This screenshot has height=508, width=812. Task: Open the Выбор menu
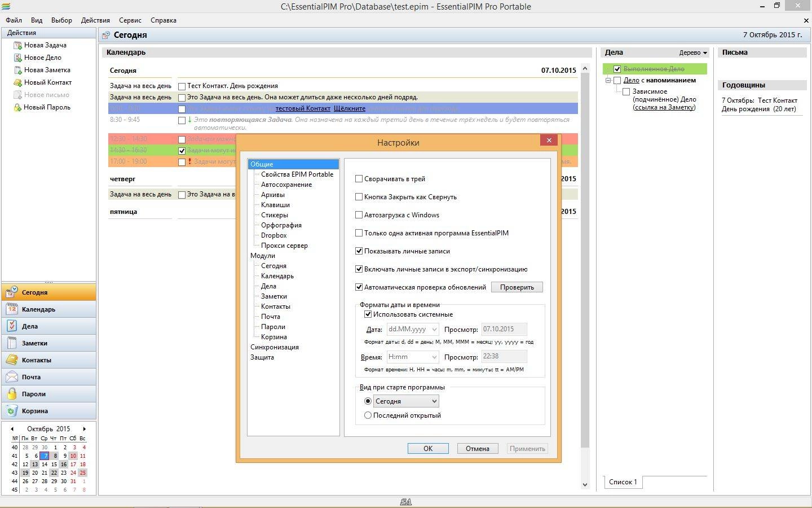61,20
